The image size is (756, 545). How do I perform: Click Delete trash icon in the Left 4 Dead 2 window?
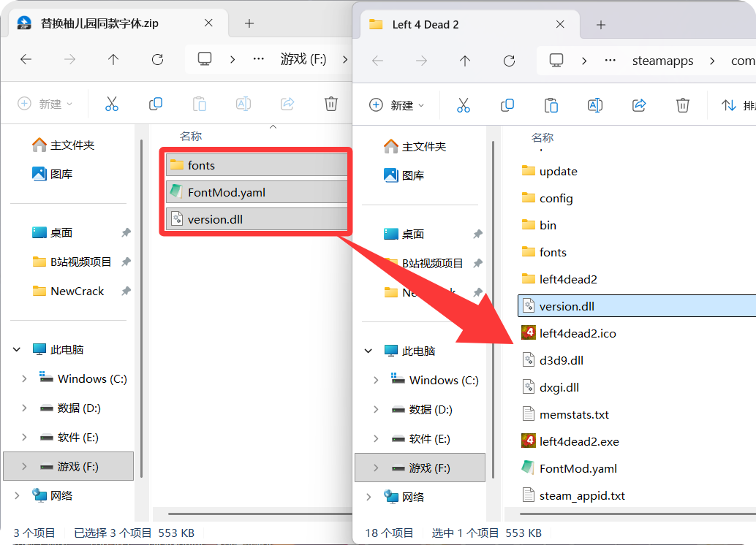click(x=683, y=105)
